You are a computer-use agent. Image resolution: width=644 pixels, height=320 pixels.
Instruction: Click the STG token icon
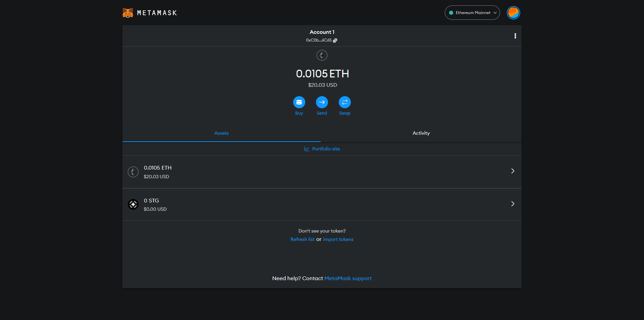coord(133,204)
